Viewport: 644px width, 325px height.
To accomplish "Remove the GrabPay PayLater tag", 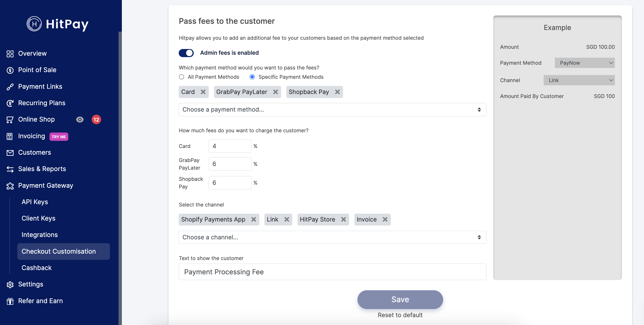I will tap(276, 92).
